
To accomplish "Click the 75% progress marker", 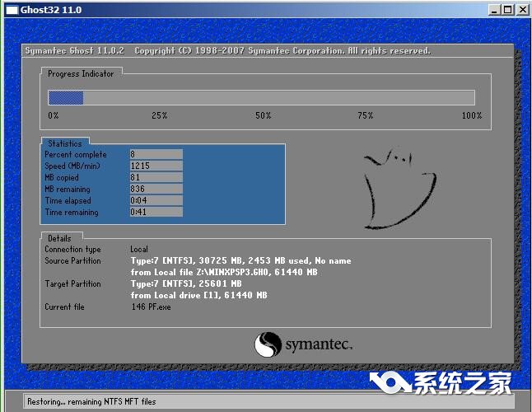I will pyautogui.click(x=366, y=115).
